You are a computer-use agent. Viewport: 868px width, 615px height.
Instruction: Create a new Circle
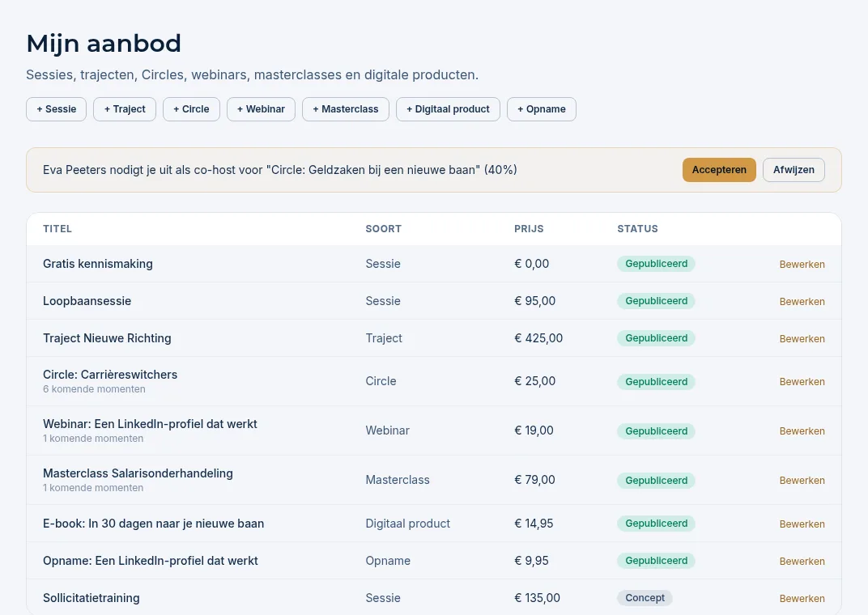pos(191,109)
